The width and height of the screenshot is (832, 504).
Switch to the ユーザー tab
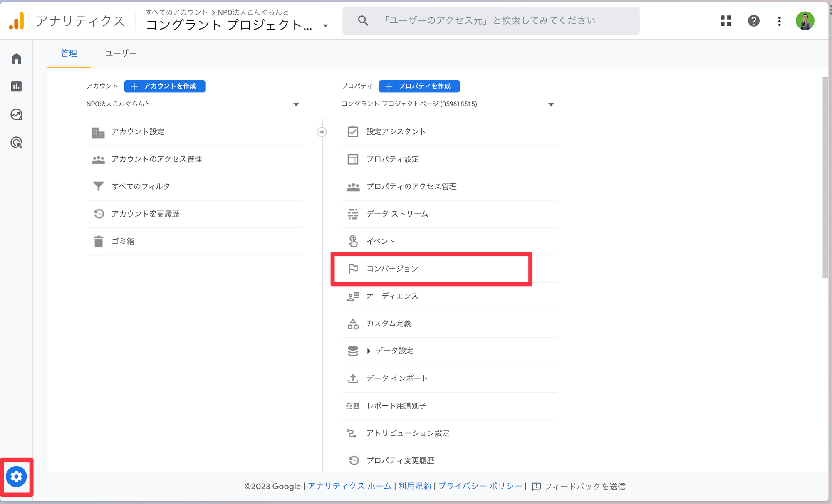tap(121, 53)
